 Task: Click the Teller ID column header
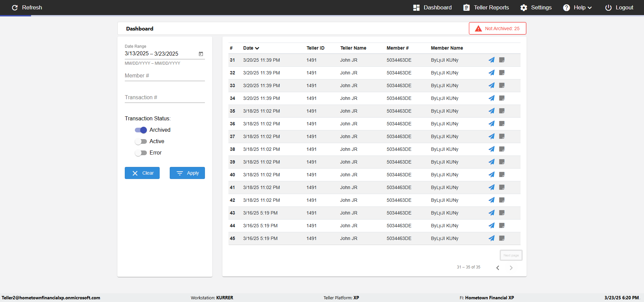coord(316,48)
